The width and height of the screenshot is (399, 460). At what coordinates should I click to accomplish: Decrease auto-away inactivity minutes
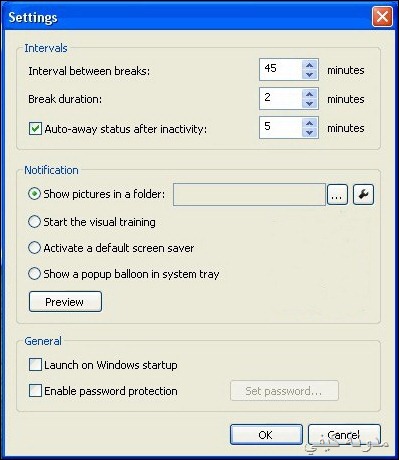[310, 132]
